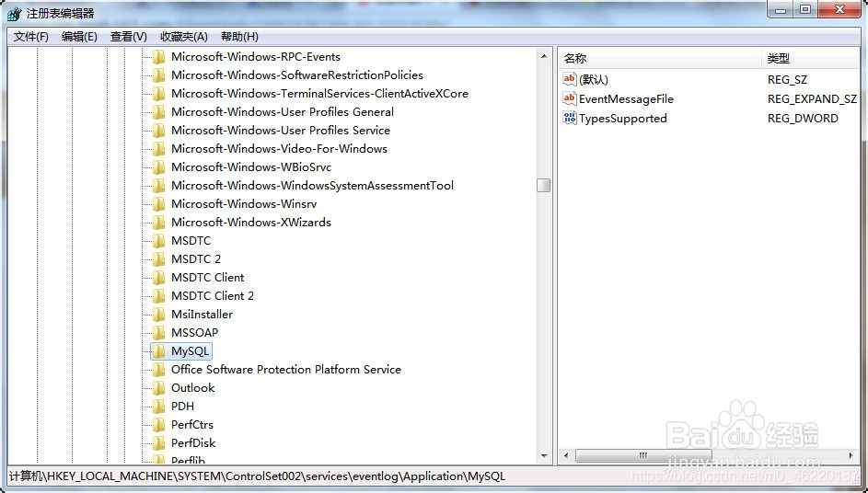
Task: Click folder icon of Microsoft-Windows-WBioSrvc
Action: [159, 167]
